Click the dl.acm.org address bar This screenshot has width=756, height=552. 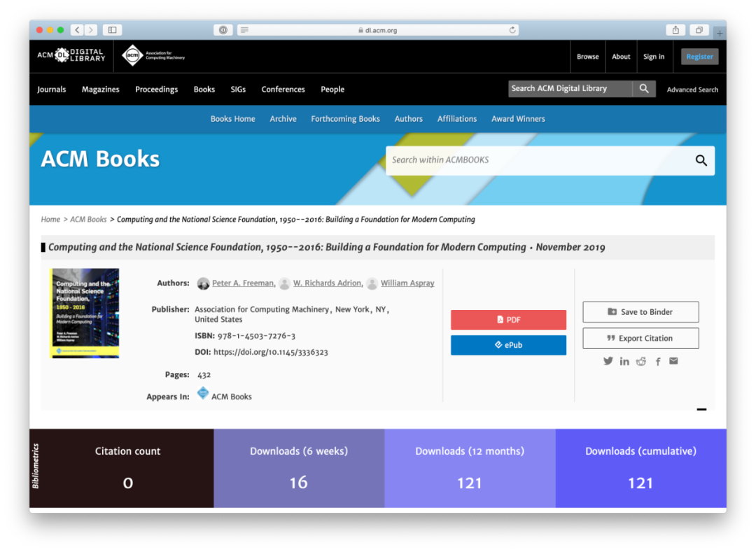point(377,30)
